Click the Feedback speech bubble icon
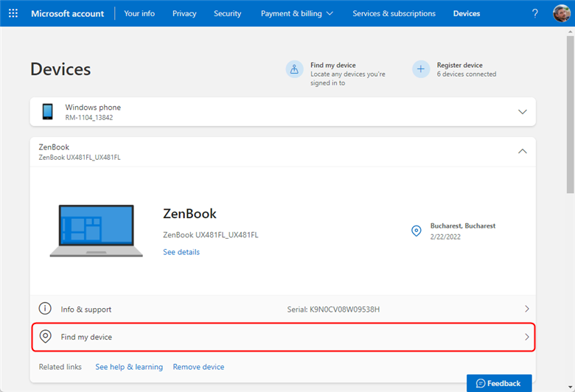The width and height of the screenshot is (575, 392). pyautogui.click(x=481, y=384)
